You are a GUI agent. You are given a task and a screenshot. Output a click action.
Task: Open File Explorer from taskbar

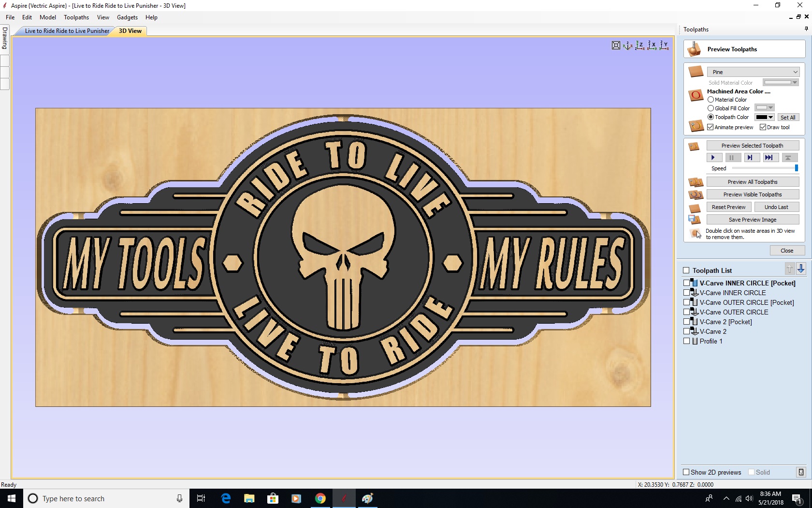point(249,498)
